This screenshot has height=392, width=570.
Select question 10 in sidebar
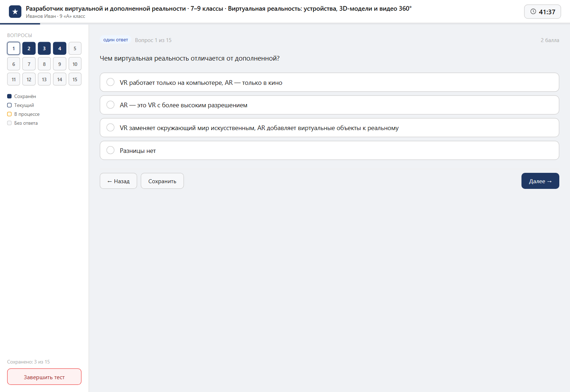pos(75,64)
